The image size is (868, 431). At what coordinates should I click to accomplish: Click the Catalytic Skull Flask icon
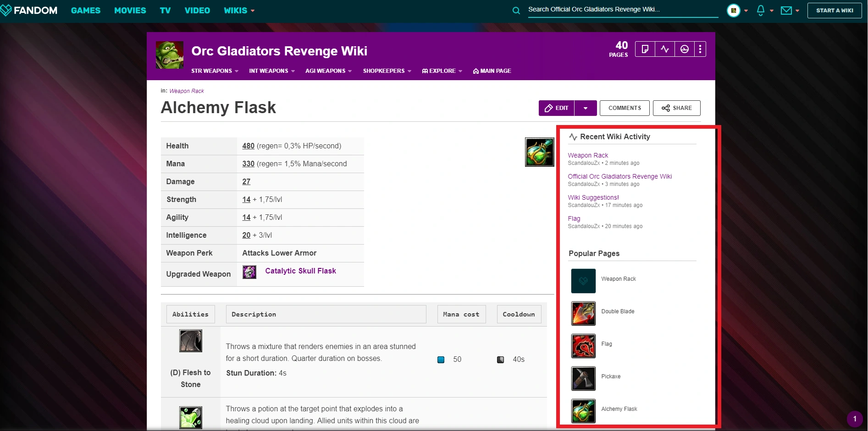249,272
